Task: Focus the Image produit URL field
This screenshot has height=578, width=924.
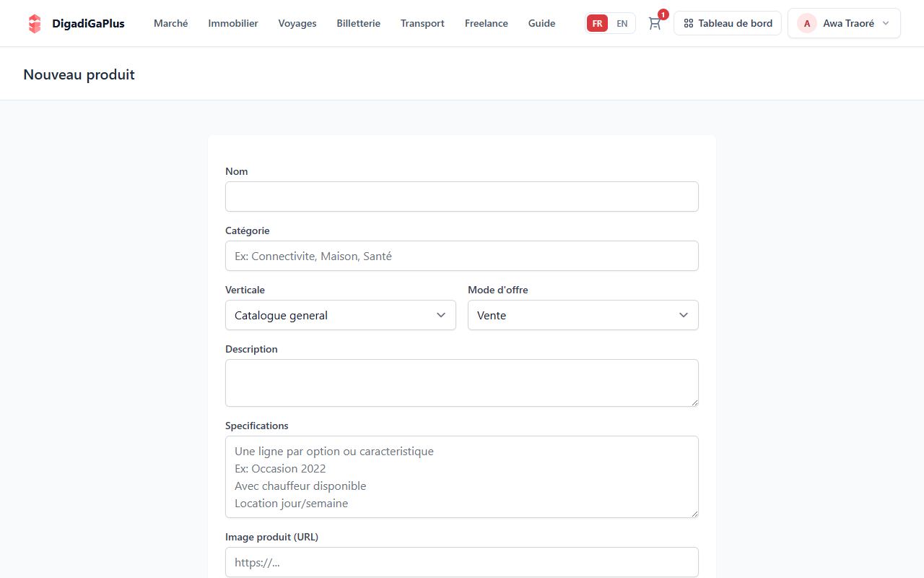Action: [x=462, y=562]
